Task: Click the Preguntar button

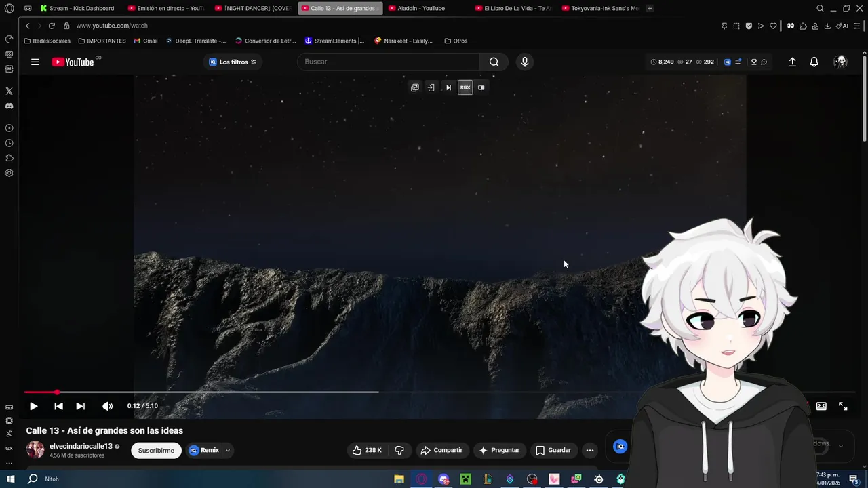Action: click(499, 450)
